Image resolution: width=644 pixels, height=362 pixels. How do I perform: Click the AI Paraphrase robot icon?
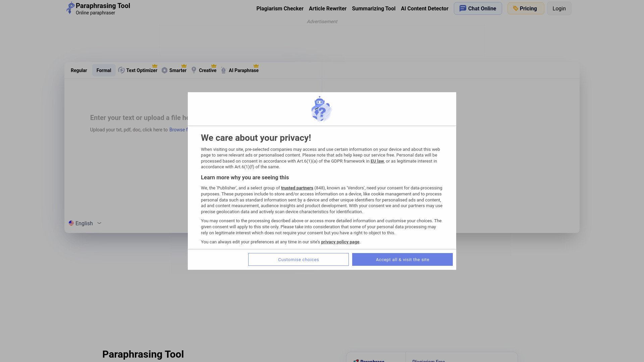point(223,70)
